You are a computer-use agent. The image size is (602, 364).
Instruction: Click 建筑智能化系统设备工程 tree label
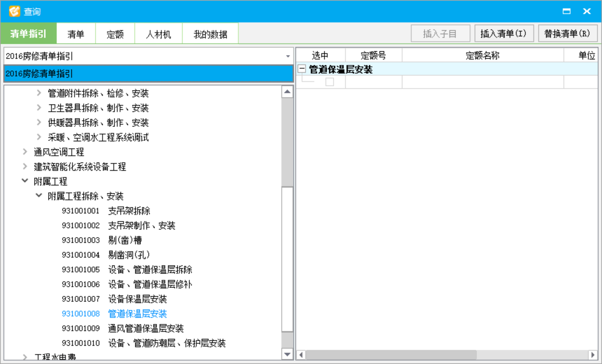(80, 167)
